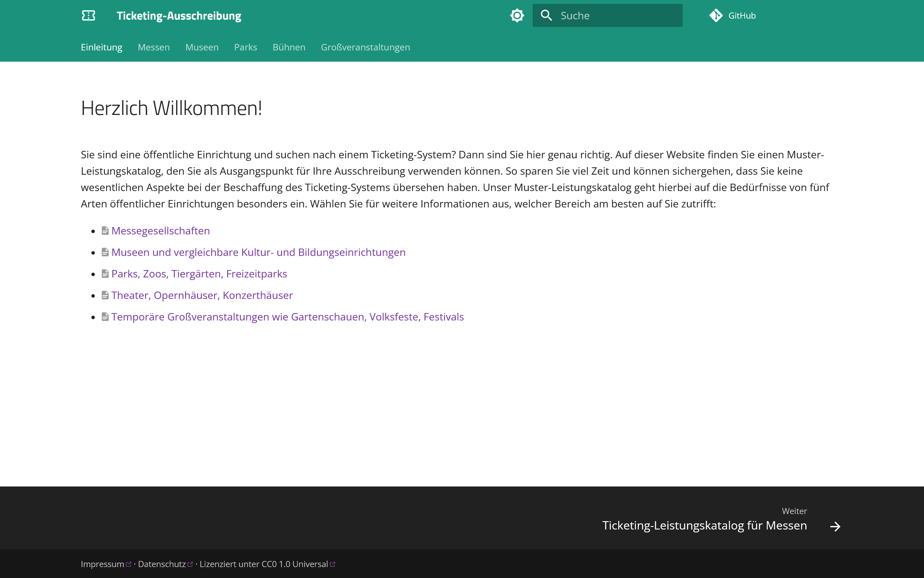Viewport: 924px width, 578px height.
Task: Open Parks, Zoos, Tiergärten, Freizeitparks link
Action: pyautogui.click(x=199, y=274)
